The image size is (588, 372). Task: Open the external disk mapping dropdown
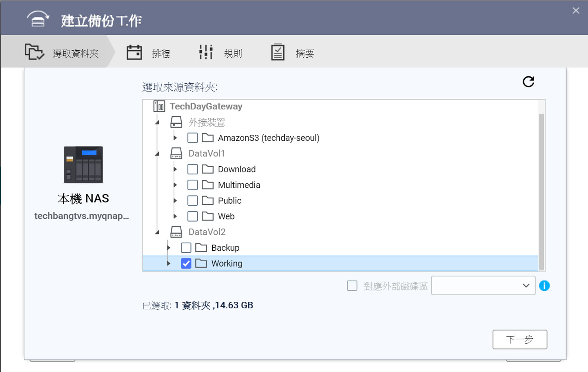[483, 286]
